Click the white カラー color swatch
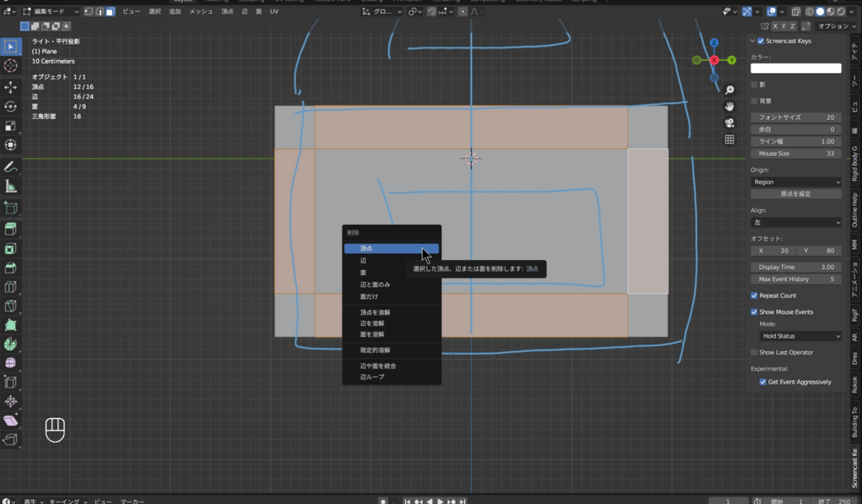This screenshot has height=504, width=862. coord(796,68)
